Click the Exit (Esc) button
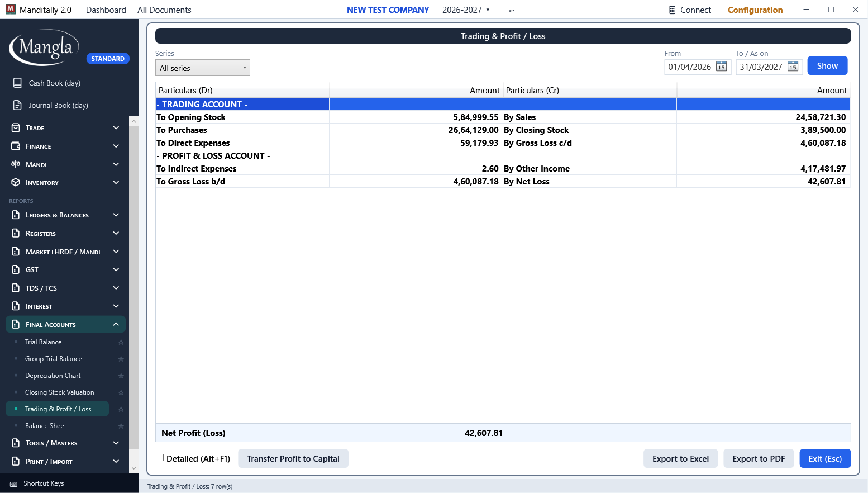Viewport: 868px width, 493px height. point(825,458)
